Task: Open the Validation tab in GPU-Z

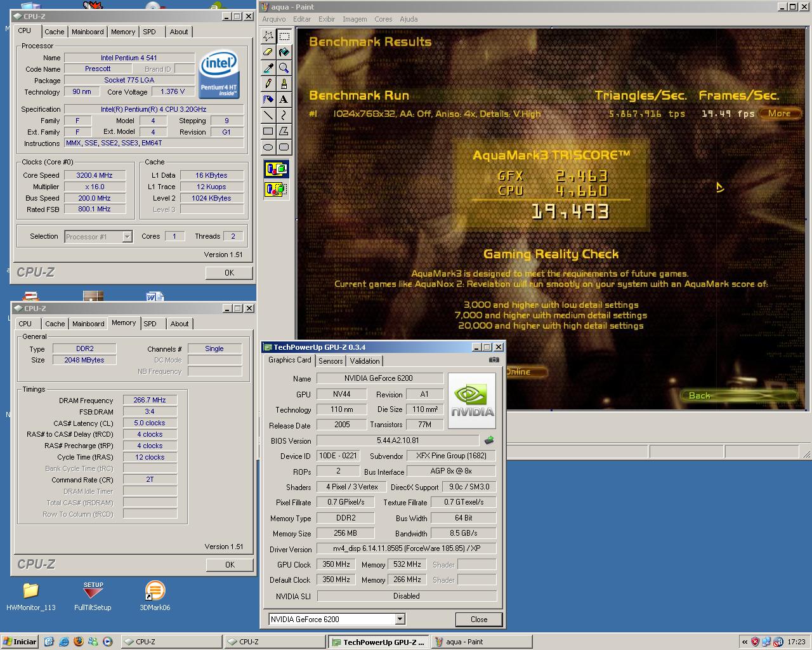Action: pyautogui.click(x=365, y=361)
